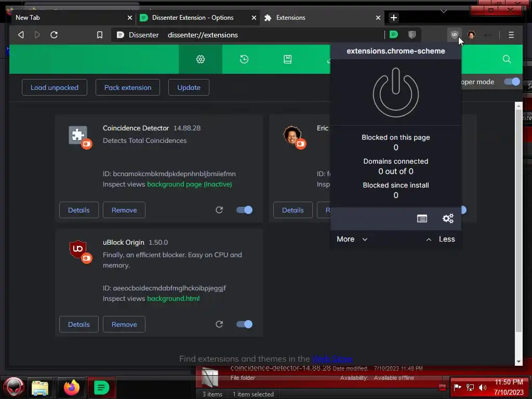This screenshot has width=532, height=399.
Task: Click 'Blocked on this page' text in popup
Action: pyautogui.click(x=395, y=137)
